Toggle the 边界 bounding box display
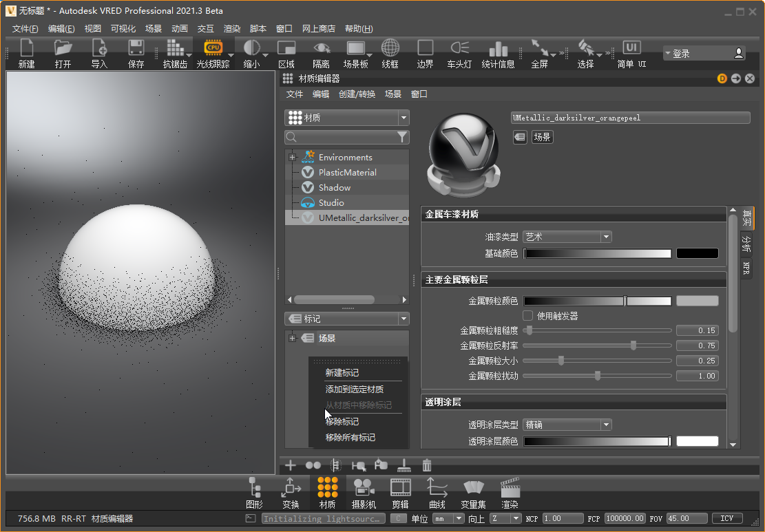 pos(425,54)
